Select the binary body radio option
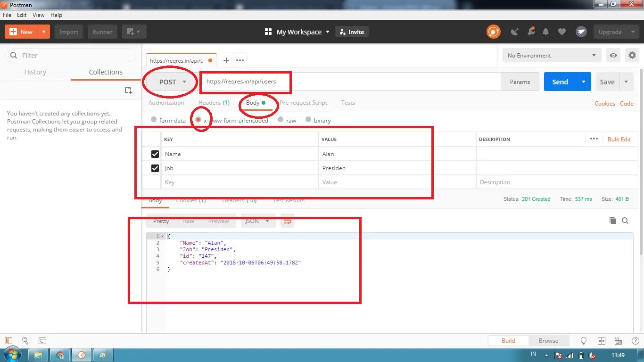Viewport: 644px width, 362px height. click(308, 120)
